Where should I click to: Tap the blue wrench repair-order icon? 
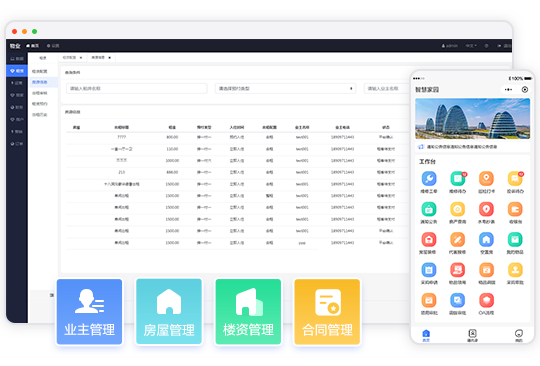point(429,179)
